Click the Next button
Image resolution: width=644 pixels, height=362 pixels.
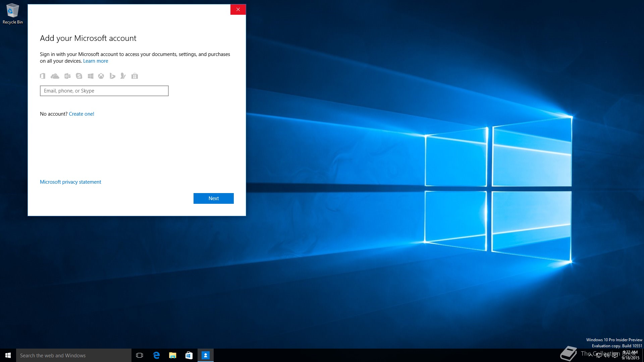[214, 198]
